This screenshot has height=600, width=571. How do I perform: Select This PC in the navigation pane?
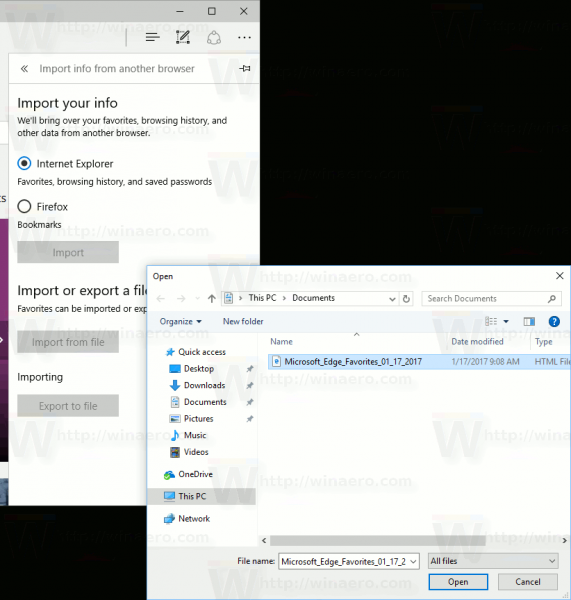[201, 496]
